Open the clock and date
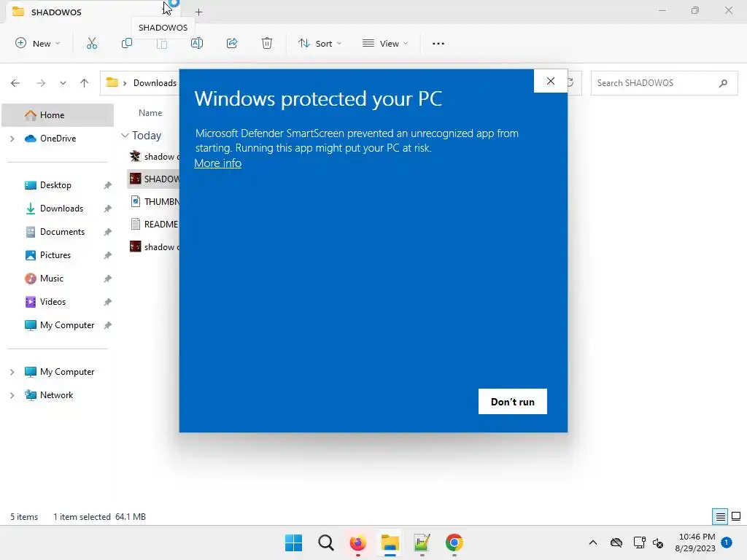 click(696, 542)
